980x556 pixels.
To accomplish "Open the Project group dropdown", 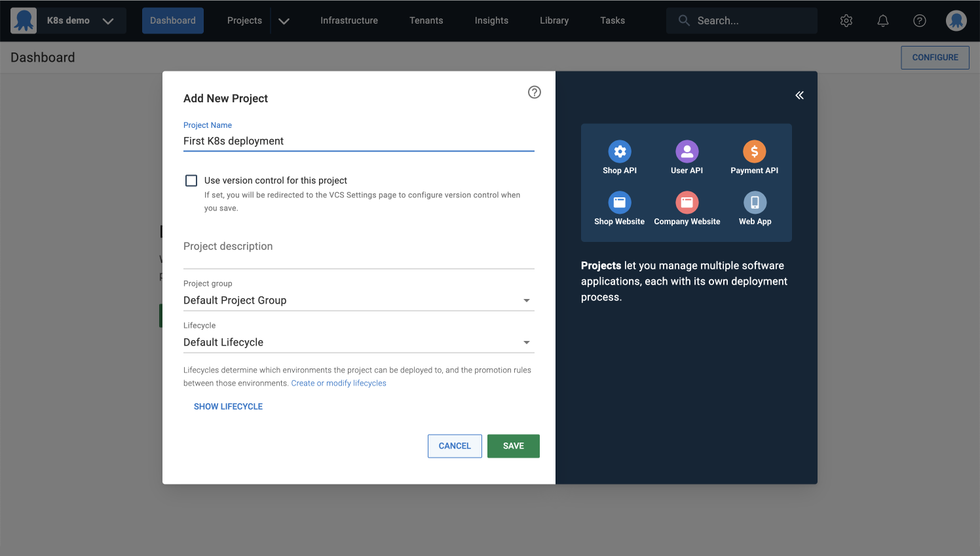I will (526, 300).
